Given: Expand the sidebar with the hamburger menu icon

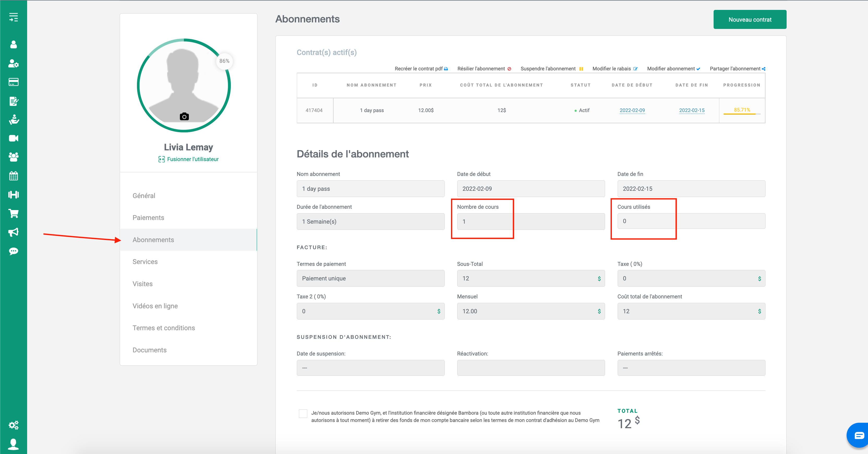Looking at the screenshot, I should tap(14, 17).
